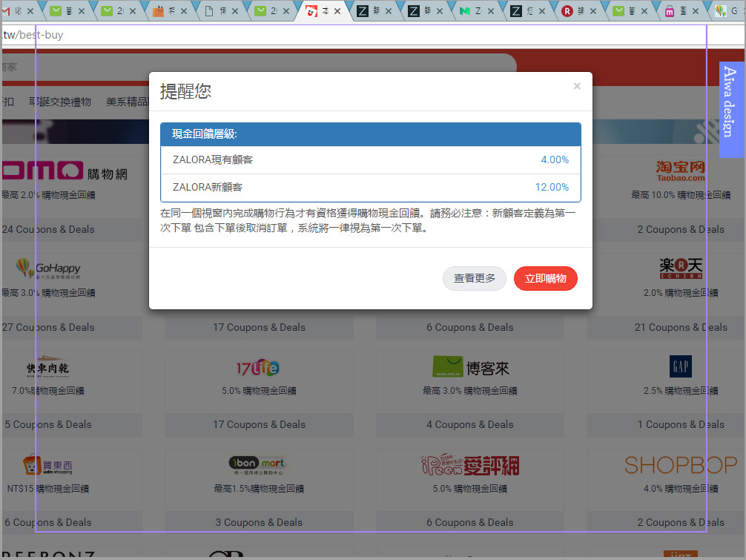Close the pink m icon tab
The height and width of the screenshot is (560, 746).
click(x=695, y=11)
